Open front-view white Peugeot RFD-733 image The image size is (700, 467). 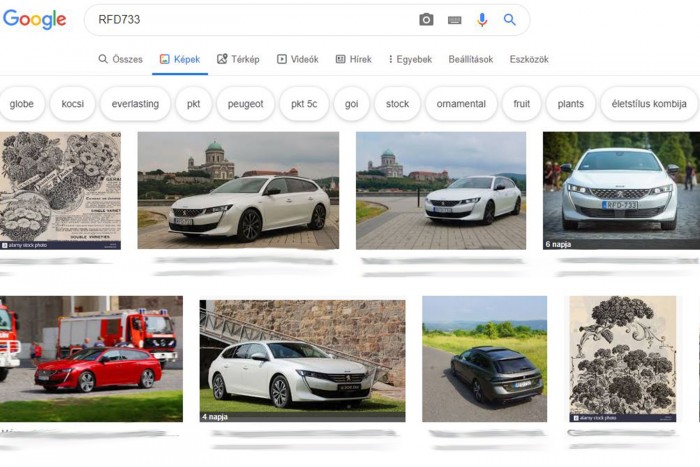pyautogui.click(x=621, y=190)
